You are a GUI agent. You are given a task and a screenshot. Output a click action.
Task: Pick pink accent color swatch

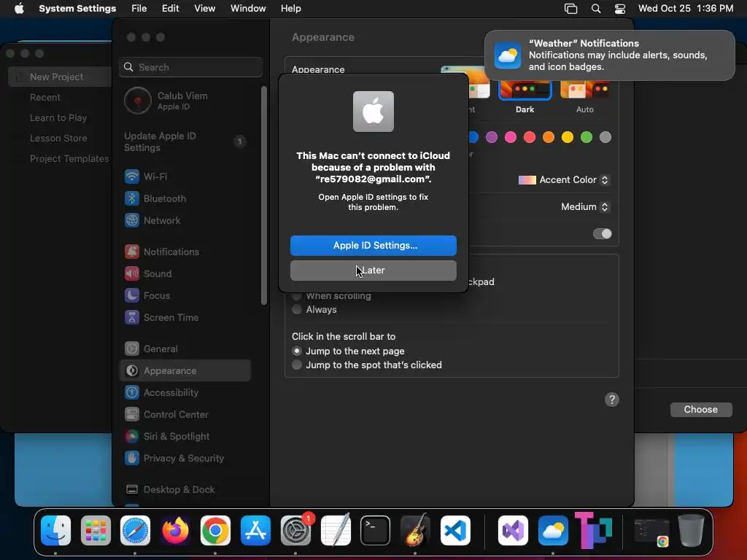coord(511,138)
